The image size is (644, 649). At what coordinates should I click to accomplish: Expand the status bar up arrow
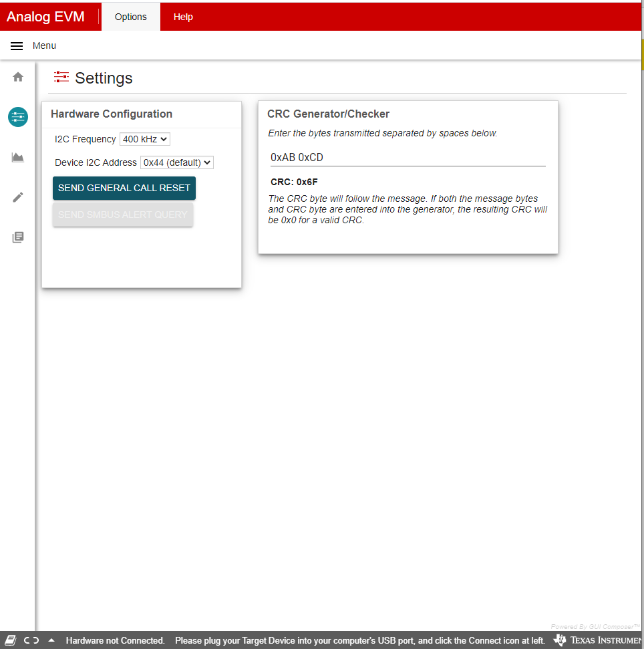coord(51,640)
